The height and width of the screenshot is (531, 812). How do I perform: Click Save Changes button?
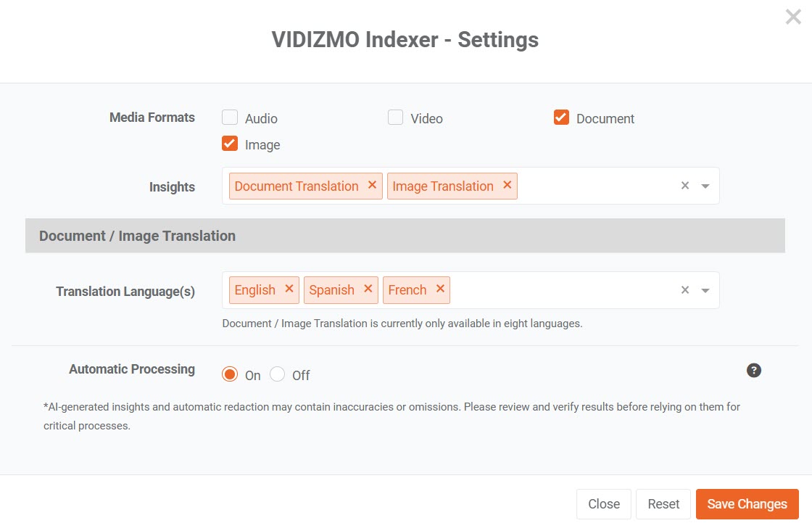[x=747, y=504]
